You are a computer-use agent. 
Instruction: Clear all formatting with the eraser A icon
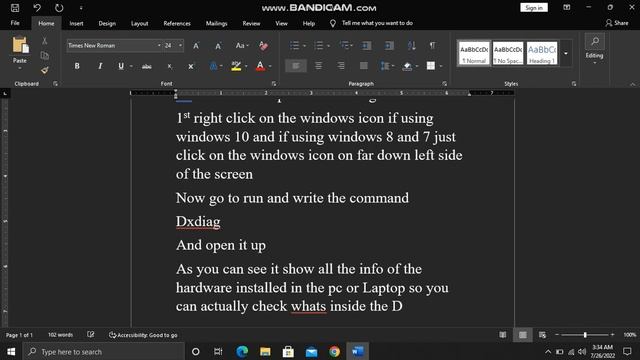(263, 46)
